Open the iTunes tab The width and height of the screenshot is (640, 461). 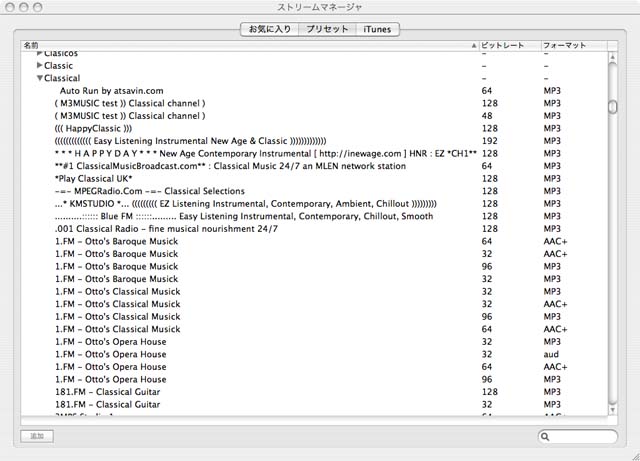[377, 29]
